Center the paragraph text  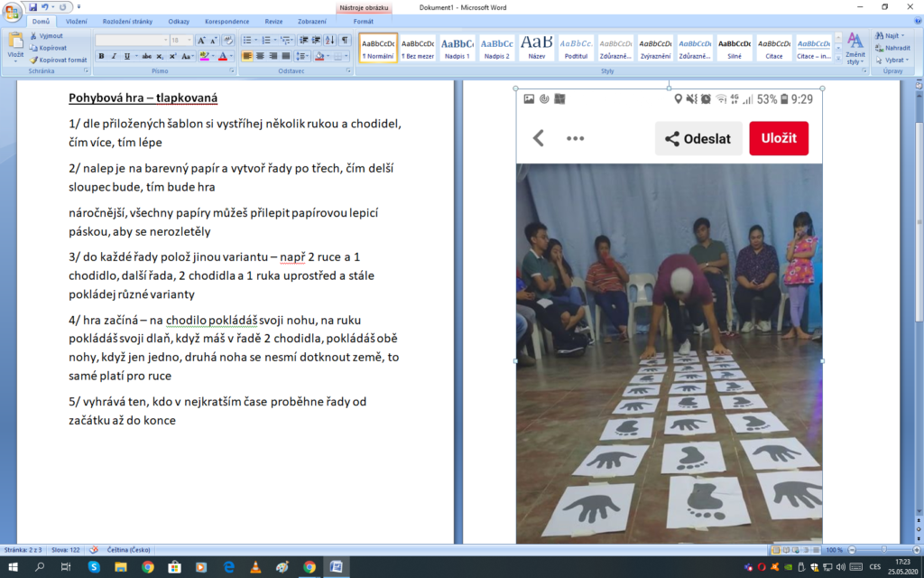coord(260,56)
